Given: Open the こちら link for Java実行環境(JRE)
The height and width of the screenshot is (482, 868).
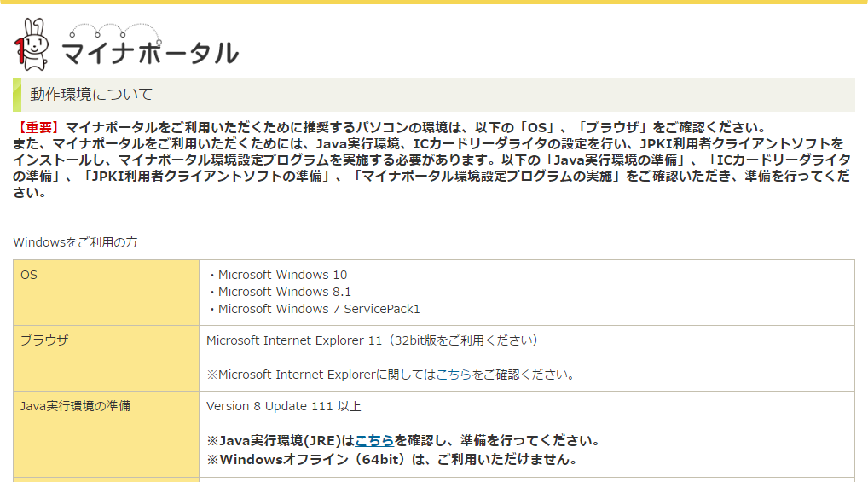Looking at the screenshot, I should 374,441.
